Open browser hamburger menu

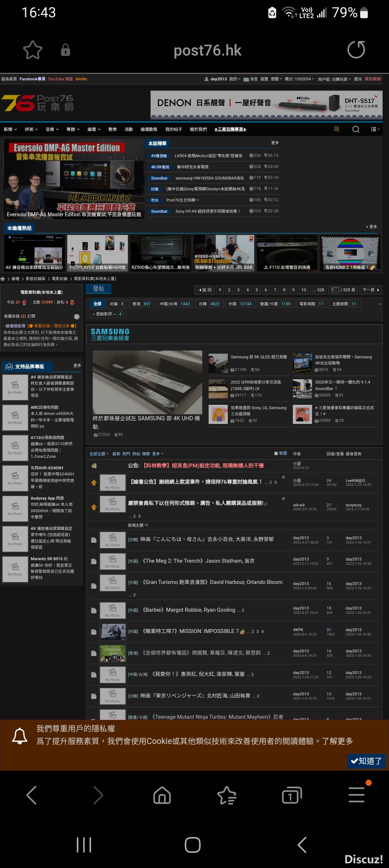tap(357, 795)
